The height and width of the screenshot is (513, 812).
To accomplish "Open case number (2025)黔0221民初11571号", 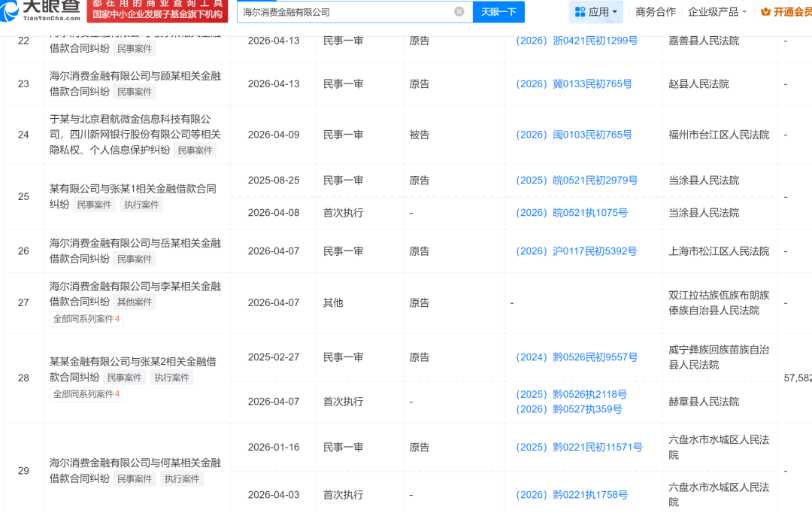I will [x=579, y=448].
